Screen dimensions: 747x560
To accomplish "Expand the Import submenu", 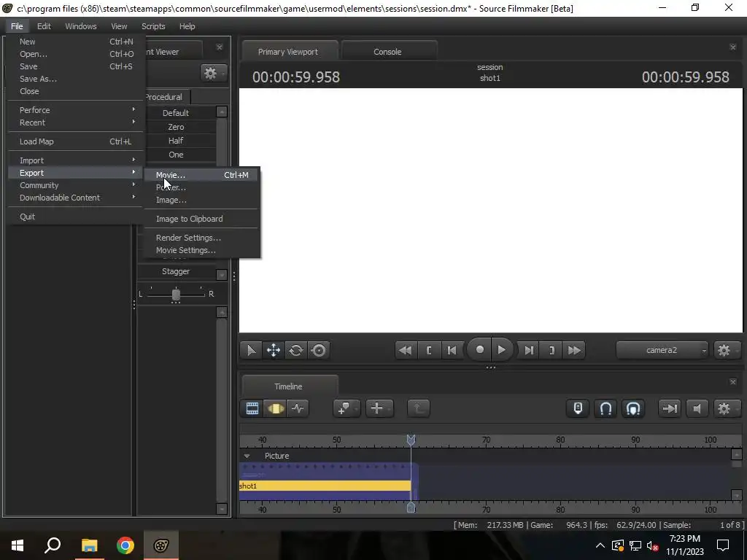I will 76,160.
